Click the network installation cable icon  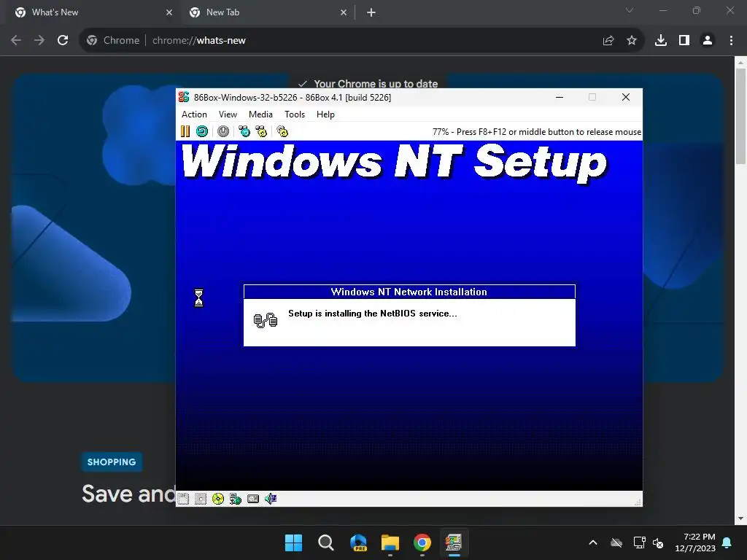266,320
